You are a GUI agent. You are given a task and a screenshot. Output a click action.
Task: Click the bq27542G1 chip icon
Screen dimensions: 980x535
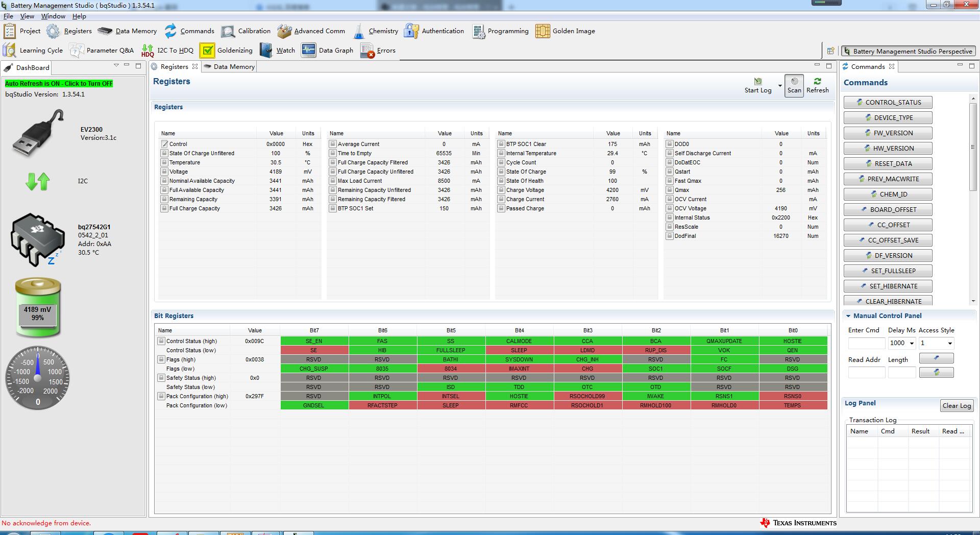click(x=37, y=239)
